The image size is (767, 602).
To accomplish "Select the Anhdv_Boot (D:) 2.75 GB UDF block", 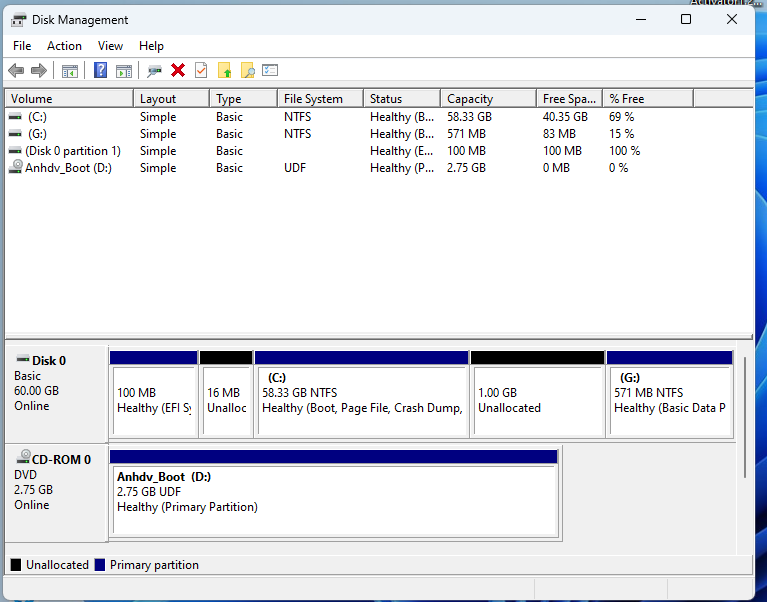I will click(334, 493).
